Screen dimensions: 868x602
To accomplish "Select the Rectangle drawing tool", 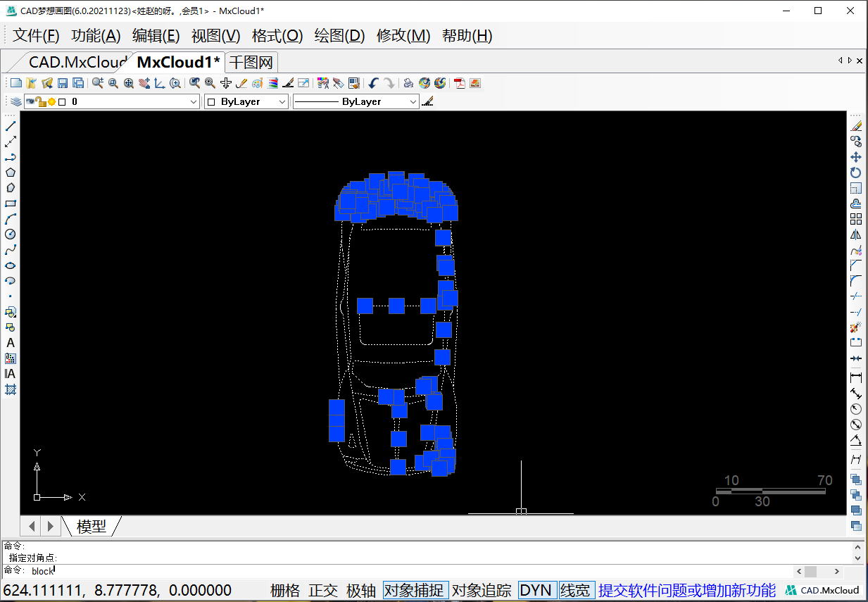I will click(x=11, y=203).
